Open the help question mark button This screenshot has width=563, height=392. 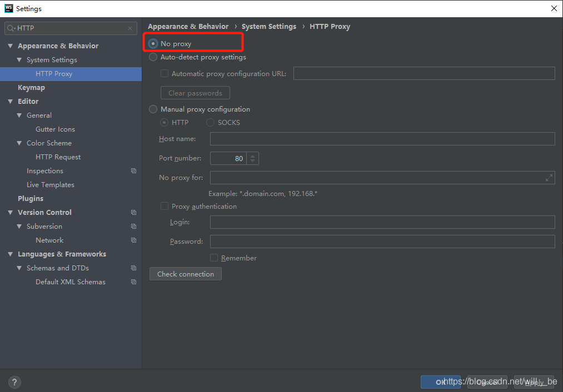pos(14,382)
